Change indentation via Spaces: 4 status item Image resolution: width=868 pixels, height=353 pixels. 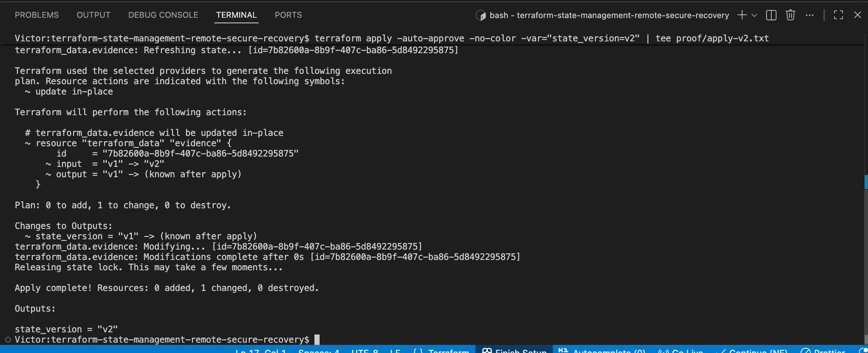pyautogui.click(x=319, y=350)
